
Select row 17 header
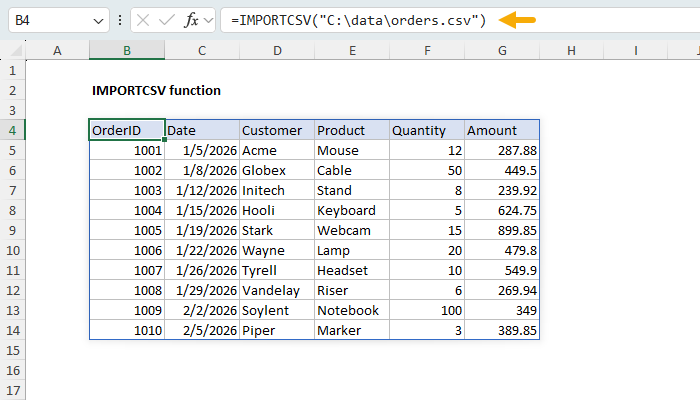tap(12, 390)
